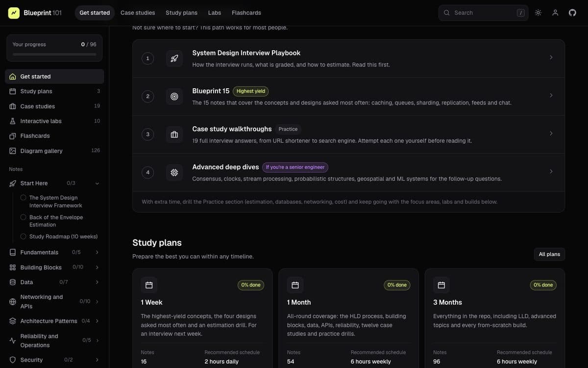Image resolution: width=588 pixels, height=368 pixels.
Task: Open the GitHub repository icon
Action: 572,13
